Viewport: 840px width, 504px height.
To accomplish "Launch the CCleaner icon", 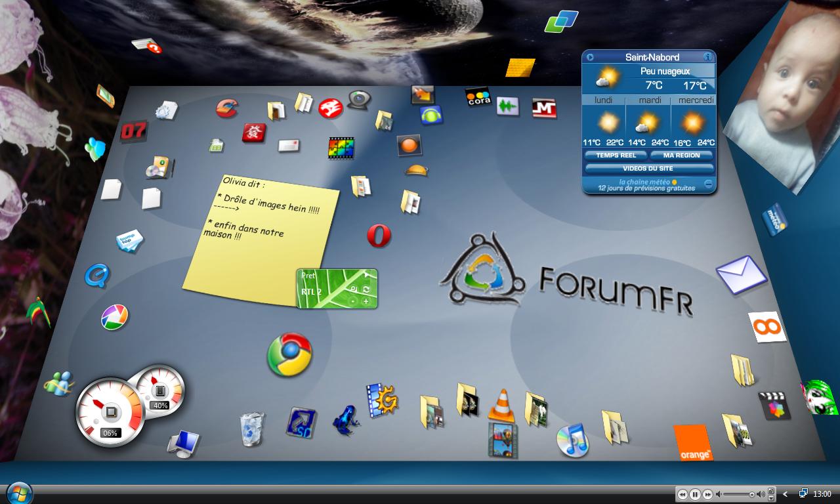I will pos(227,108).
